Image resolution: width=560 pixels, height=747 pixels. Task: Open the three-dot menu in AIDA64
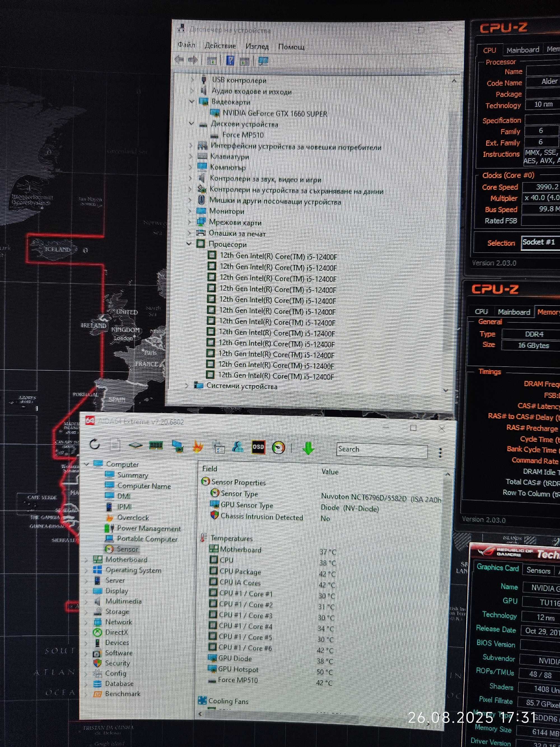tap(440, 453)
